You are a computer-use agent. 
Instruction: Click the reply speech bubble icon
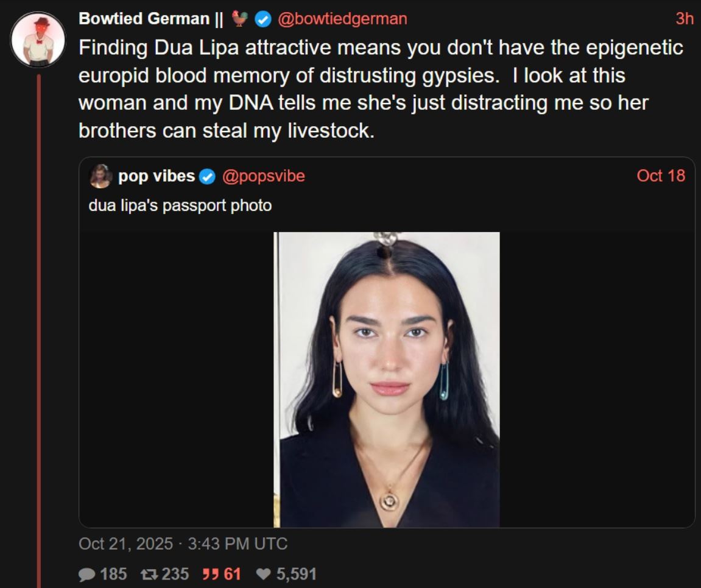coord(86,573)
